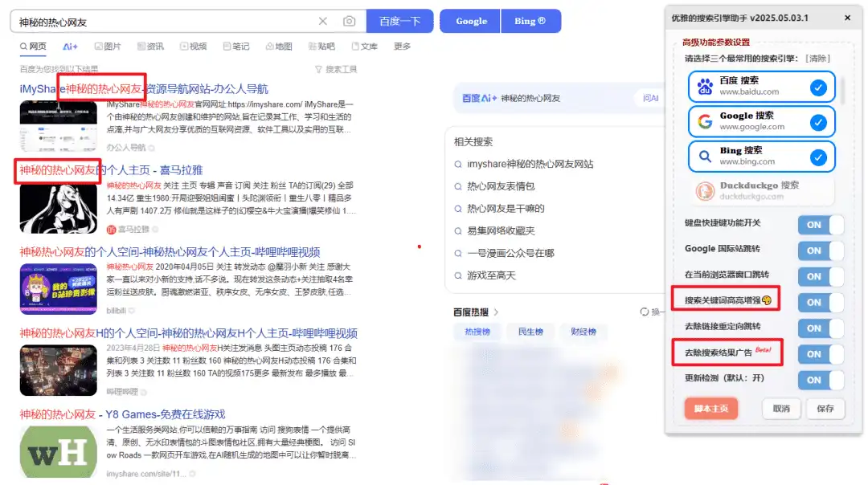Click the filter icon beside 搜索工具
This screenshot has height=485, width=868.
click(318, 69)
